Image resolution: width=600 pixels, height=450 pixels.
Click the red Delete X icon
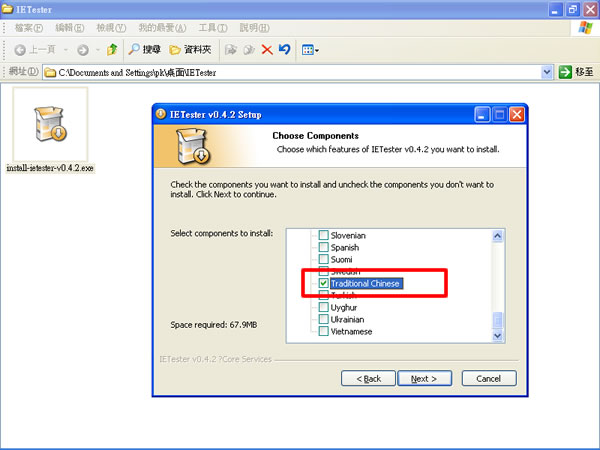(267, 50)
